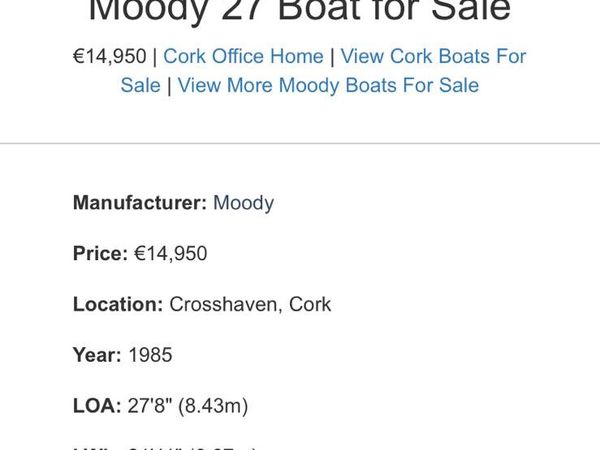Click the pipe separator after the top price
This screenshot has height=450, width=600.
coord(155,56)
